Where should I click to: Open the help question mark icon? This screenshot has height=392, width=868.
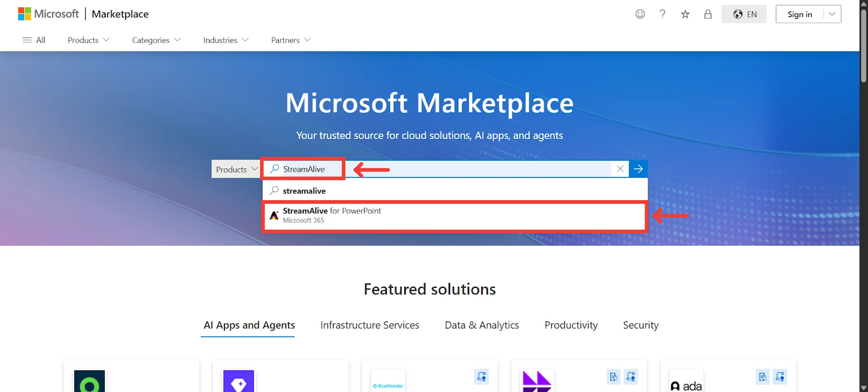tap(662, 14)
